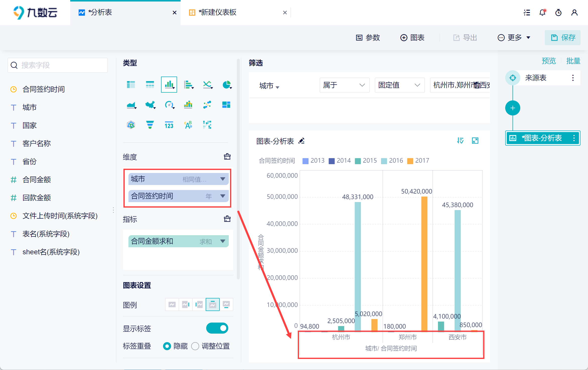Click the chart sort icon
This screenshot has width=588, height=370.
tap(460, 141)
